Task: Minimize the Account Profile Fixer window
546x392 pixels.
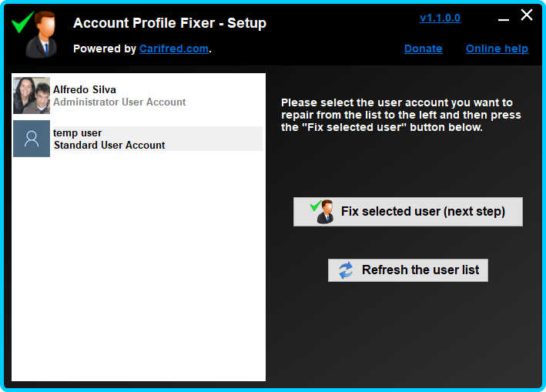Action: point(503,17)
